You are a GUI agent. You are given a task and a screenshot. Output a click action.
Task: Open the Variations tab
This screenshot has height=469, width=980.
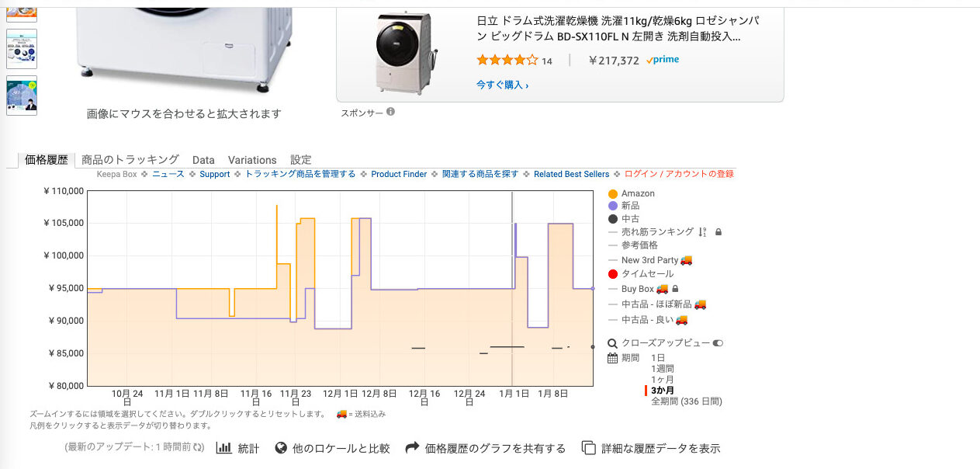click(252, 160)
